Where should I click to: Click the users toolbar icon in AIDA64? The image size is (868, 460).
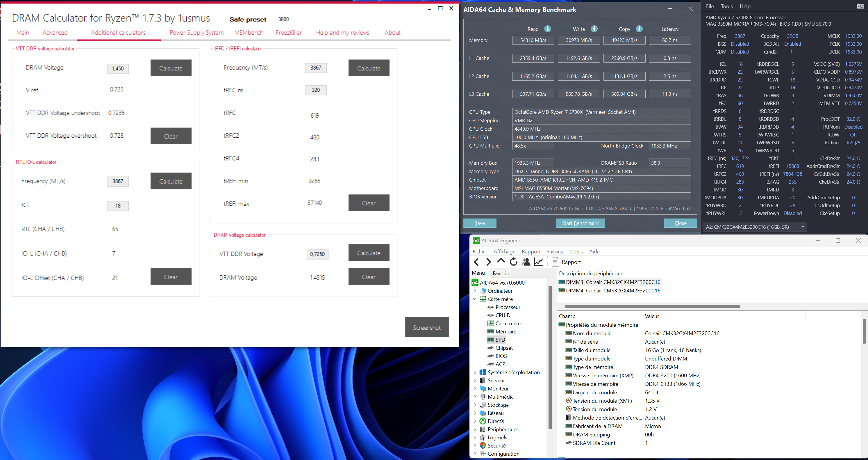(x=526, y=262)
